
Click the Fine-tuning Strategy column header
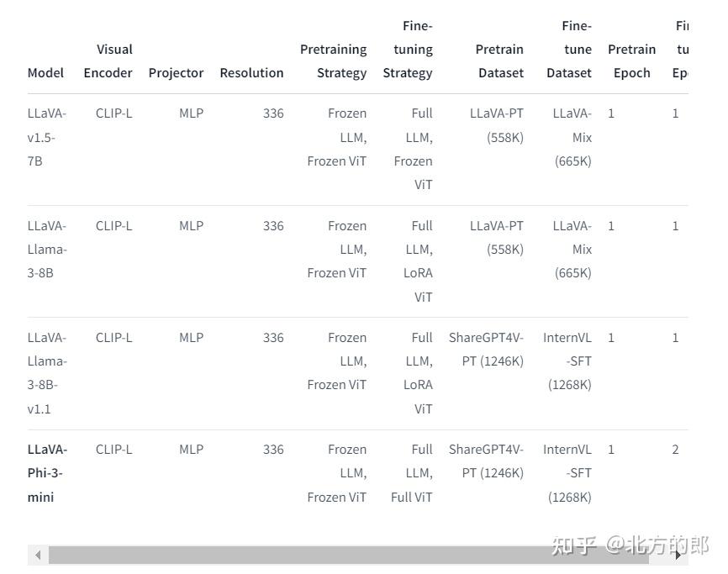tap(409, 50)
